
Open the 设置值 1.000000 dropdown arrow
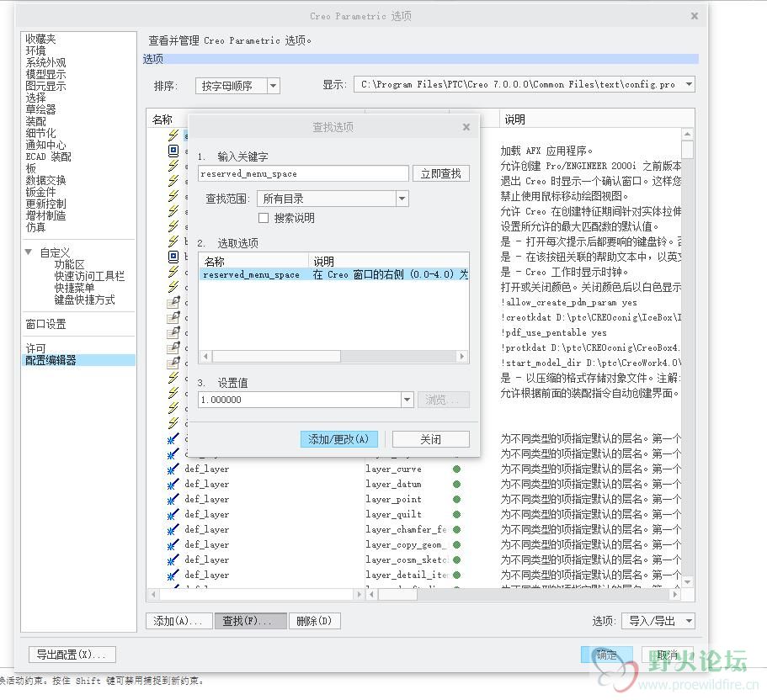[407, 400]
